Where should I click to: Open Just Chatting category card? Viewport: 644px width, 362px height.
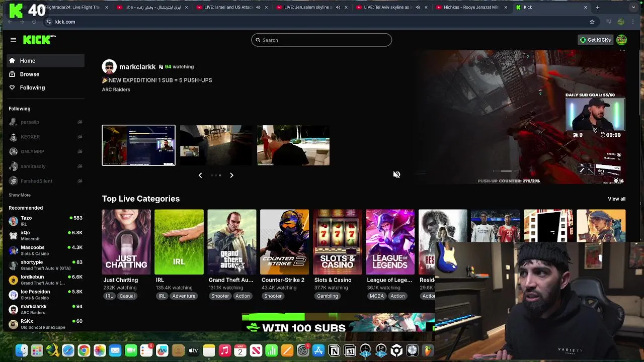(x=126, y=242)
